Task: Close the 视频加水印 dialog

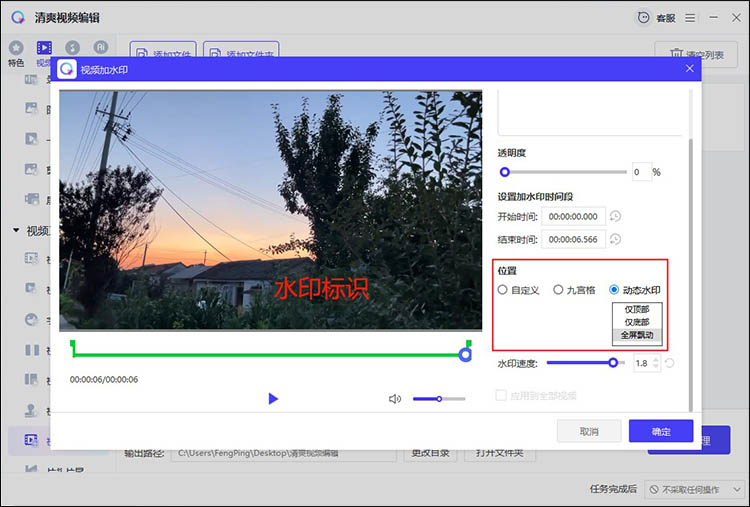Action: coord(689,68)
